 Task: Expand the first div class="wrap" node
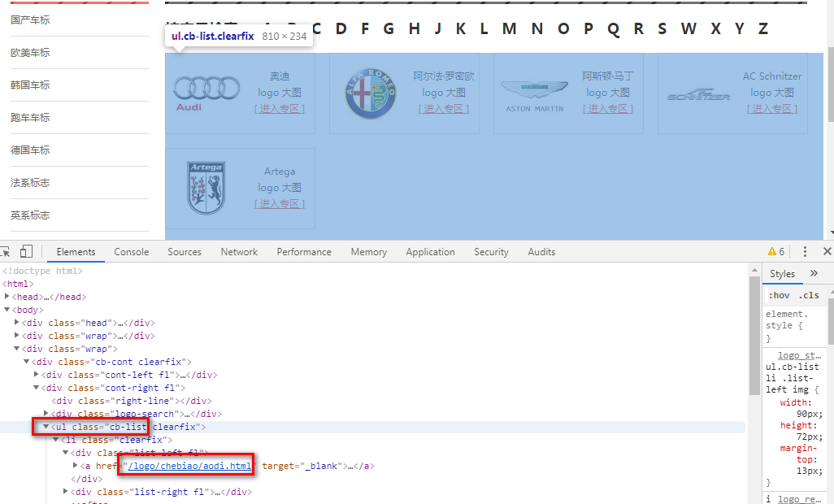click(16, 336)
